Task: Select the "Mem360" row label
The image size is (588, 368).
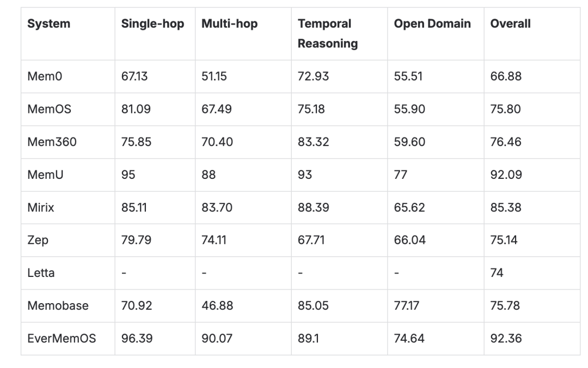Action: (52, 142)
